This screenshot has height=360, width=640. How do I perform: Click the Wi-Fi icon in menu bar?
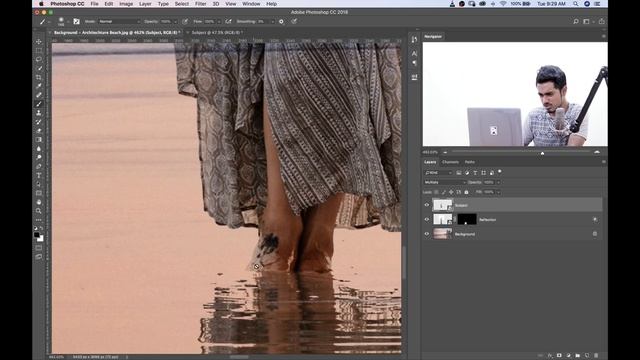(503, 4)
